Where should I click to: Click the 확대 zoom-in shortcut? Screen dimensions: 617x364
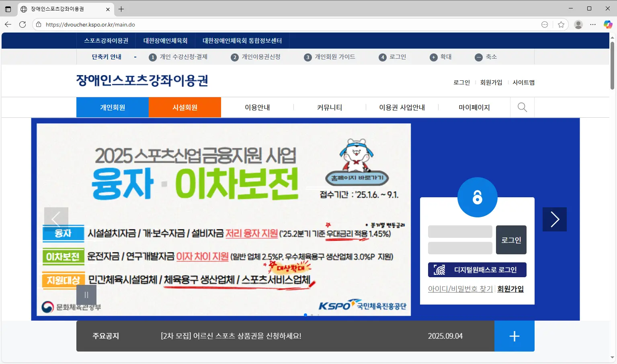(441, 57)
